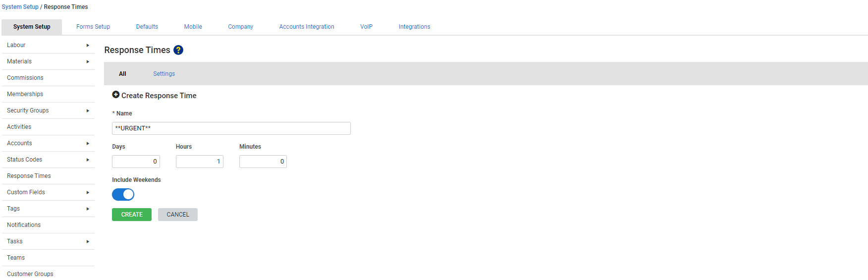The height and width of the screenshot is (280, 868).
Task: Click the plus icon beside Create Response Time
Action: pos(115,95)
